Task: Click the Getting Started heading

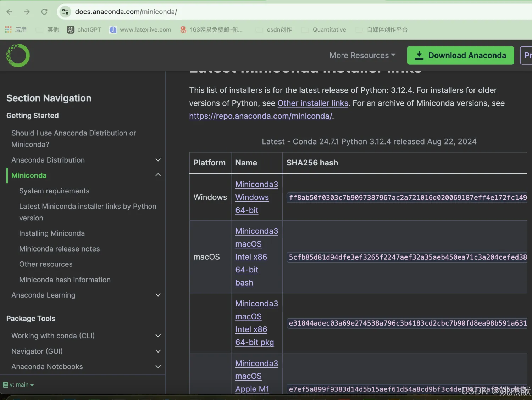Action: [33, 116]
